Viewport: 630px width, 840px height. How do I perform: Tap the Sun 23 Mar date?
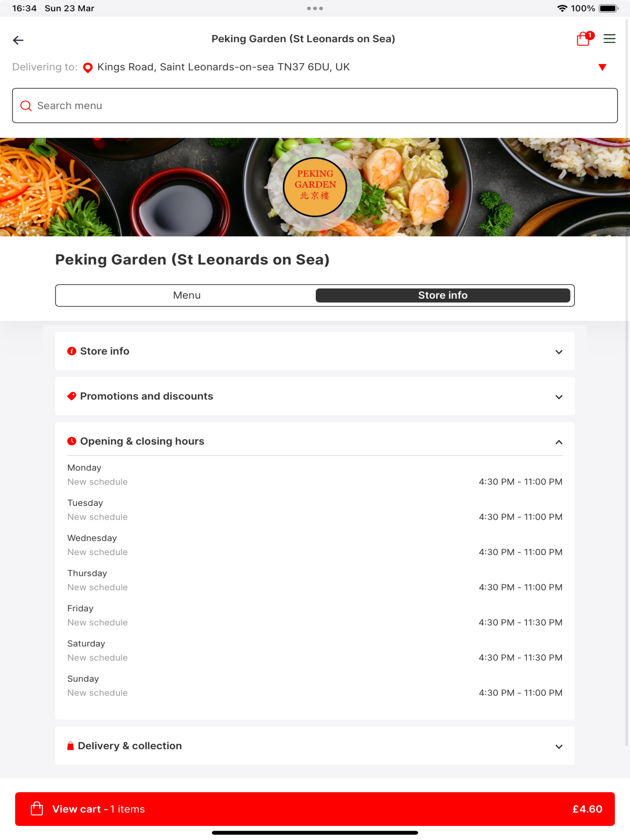(70, 8)
